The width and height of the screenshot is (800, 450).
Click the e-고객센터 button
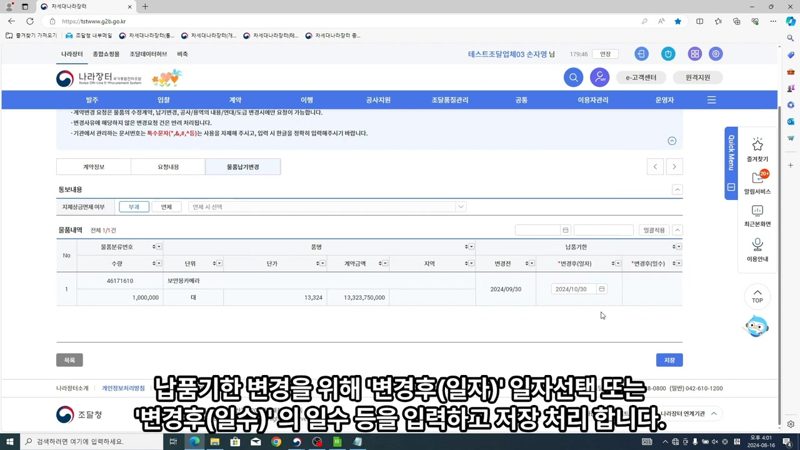point(641,78)
